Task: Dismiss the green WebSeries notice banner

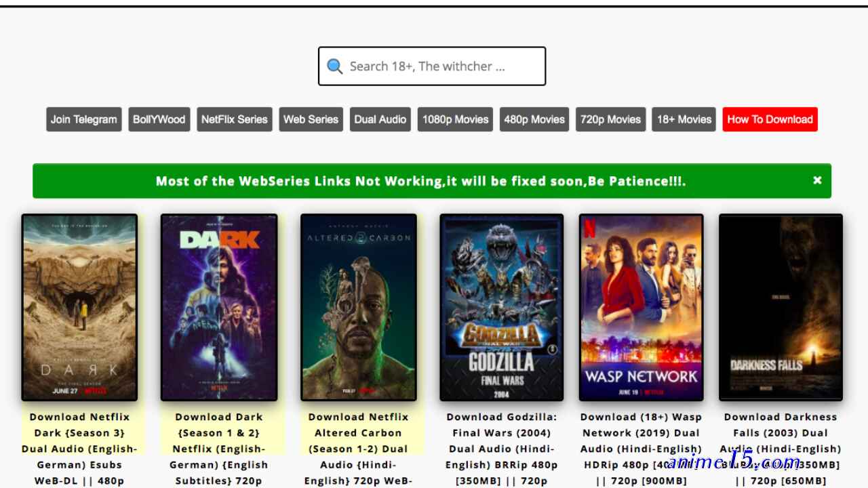Action: pos(817,180)
